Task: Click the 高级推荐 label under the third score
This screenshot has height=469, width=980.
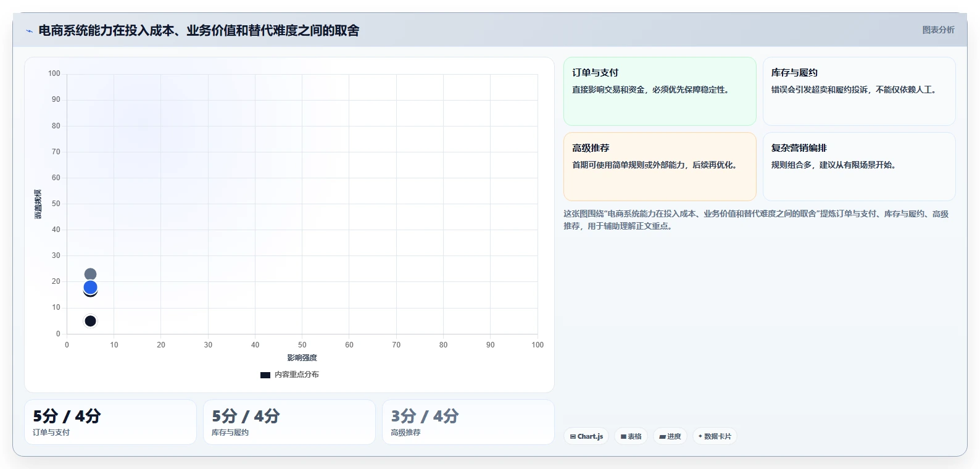Action: click(x=405, y=433)
